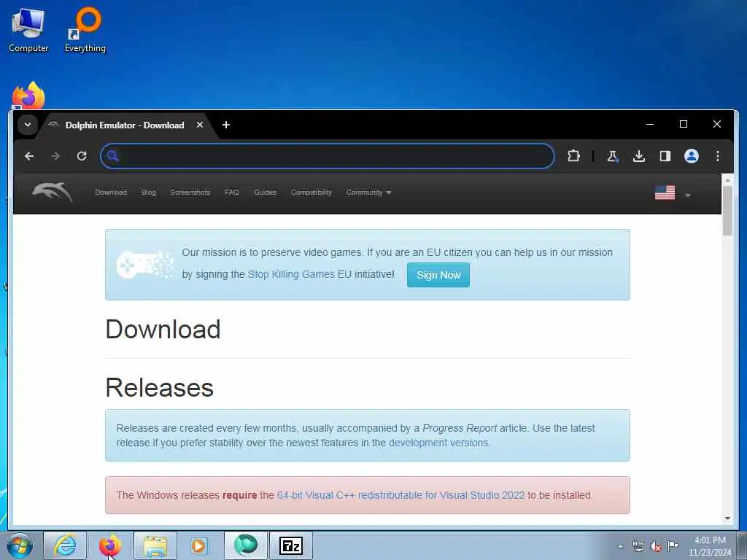Toggle the side panel icon
Viewport: 747px width, 560px height.
click(665, 156)
